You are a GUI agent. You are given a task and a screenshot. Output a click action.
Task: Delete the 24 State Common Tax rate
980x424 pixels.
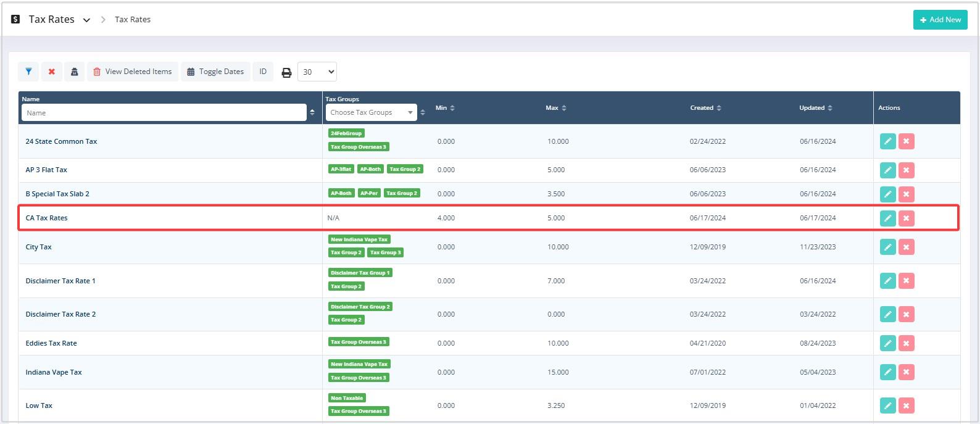907,141
